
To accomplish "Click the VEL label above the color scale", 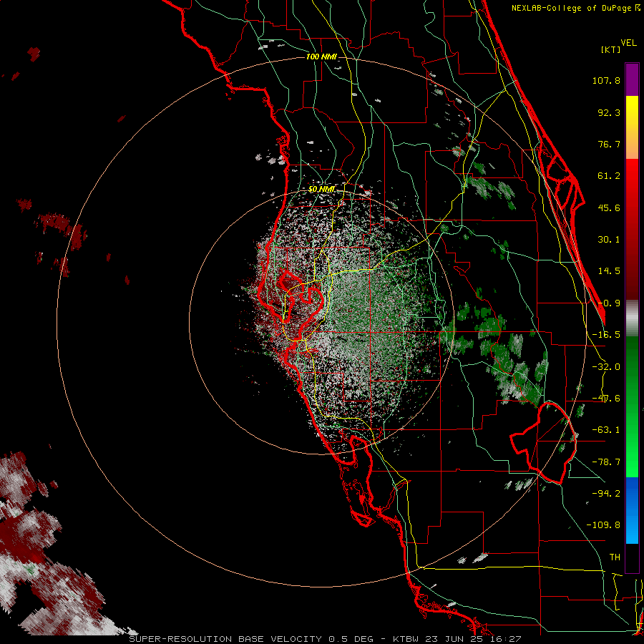I will 628,42.
